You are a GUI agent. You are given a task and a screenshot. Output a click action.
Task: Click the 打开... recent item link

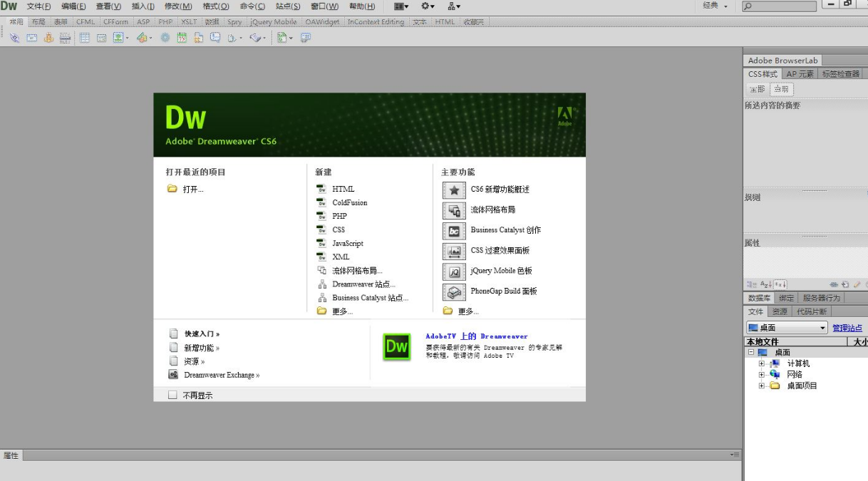coord(193,190)
